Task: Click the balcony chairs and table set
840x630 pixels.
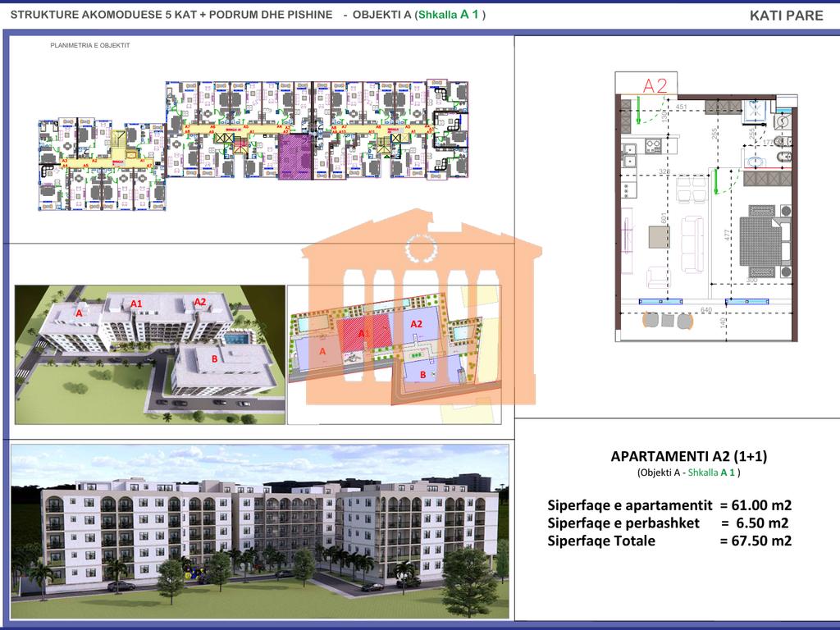Action: (x=668, y=321)
